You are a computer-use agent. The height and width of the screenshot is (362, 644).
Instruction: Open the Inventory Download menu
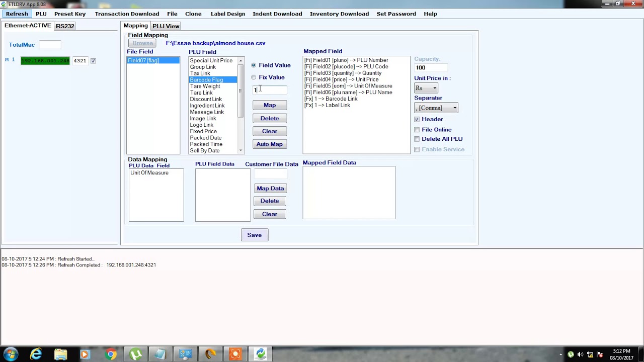click(339, 14)
